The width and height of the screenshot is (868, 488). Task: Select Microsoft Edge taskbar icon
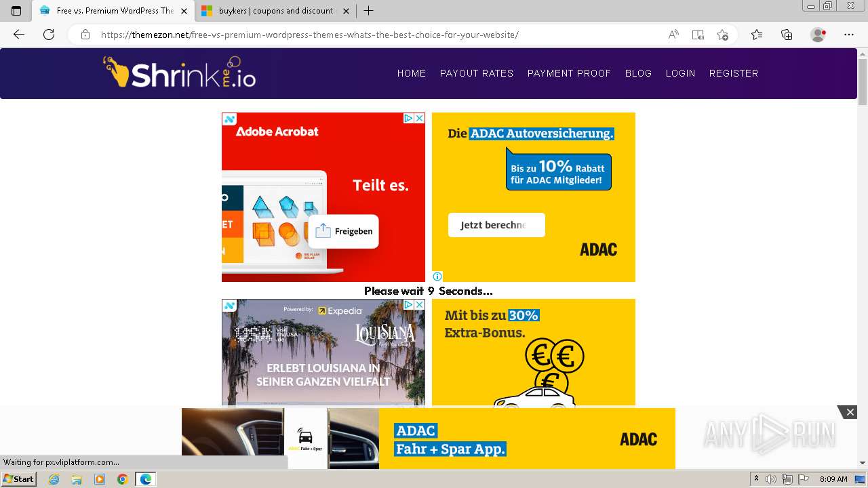coord(145,479)
